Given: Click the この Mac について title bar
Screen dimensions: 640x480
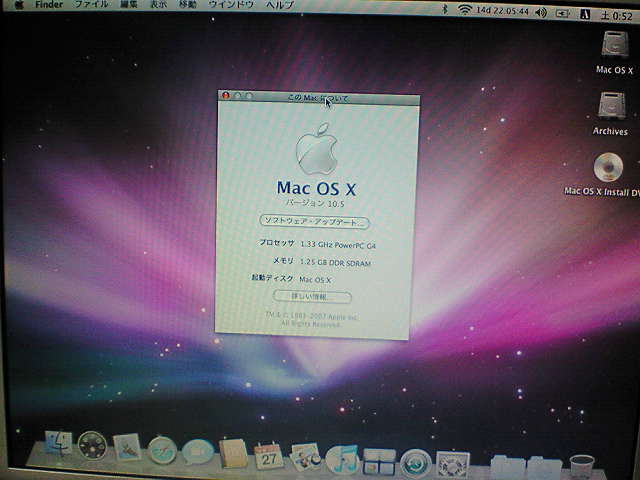Looking at the screenshot, I should [x=318, y=97].
